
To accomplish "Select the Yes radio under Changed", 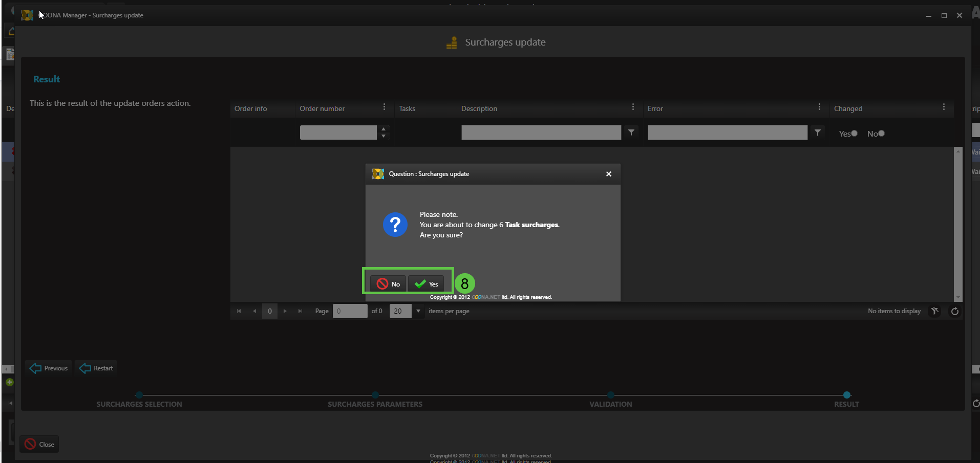I will [854, 134].
